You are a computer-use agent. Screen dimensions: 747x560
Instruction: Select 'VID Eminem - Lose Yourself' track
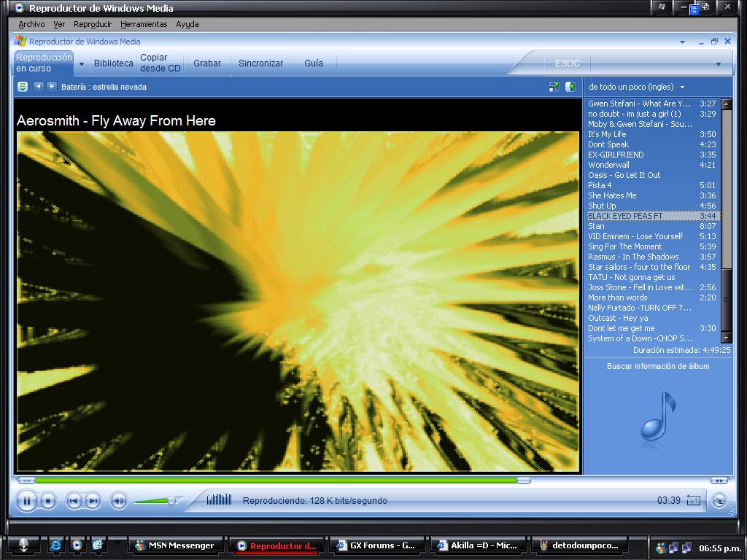pyautogui.click(x=652, y=236)
